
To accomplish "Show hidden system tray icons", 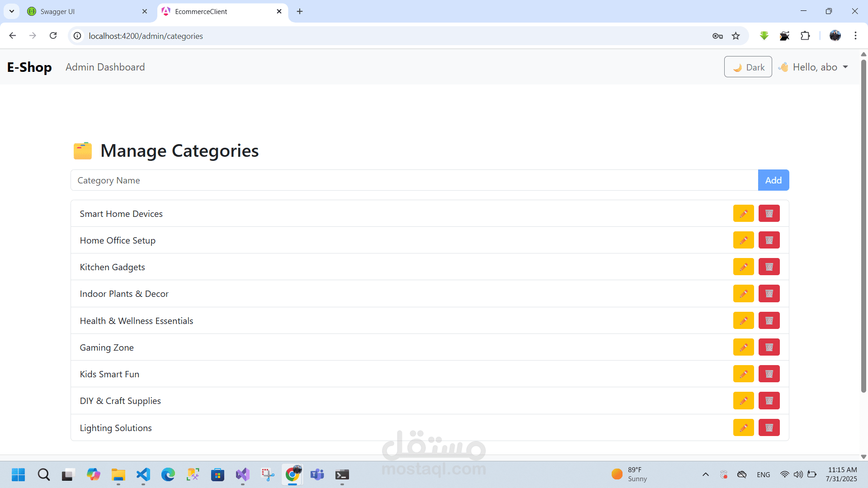I will point(705,474).
